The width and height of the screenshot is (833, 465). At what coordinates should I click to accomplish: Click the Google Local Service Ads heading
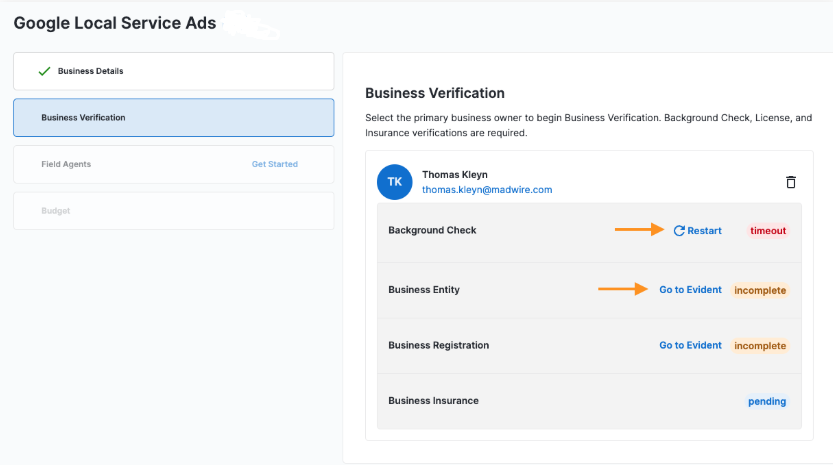click(115, 23)
